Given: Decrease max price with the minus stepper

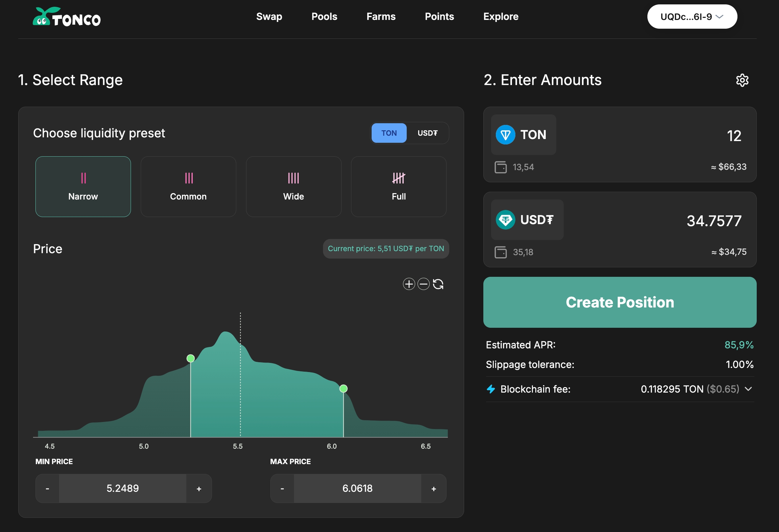Looking at the screenshot, I should pyautogui.click(x=282, y=488).
